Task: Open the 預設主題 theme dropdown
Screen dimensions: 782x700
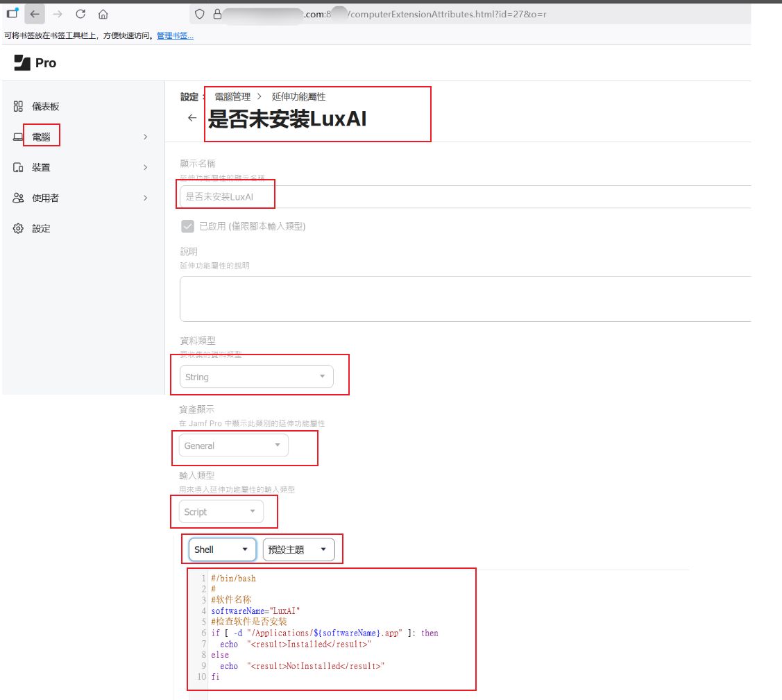Action: pos(298,549)
